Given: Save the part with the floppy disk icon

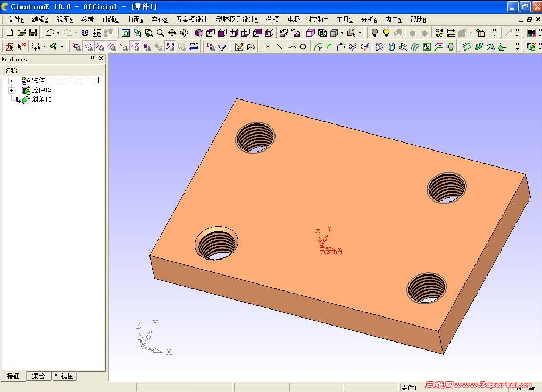Looking at the screenshot, I should pos(33,32).
